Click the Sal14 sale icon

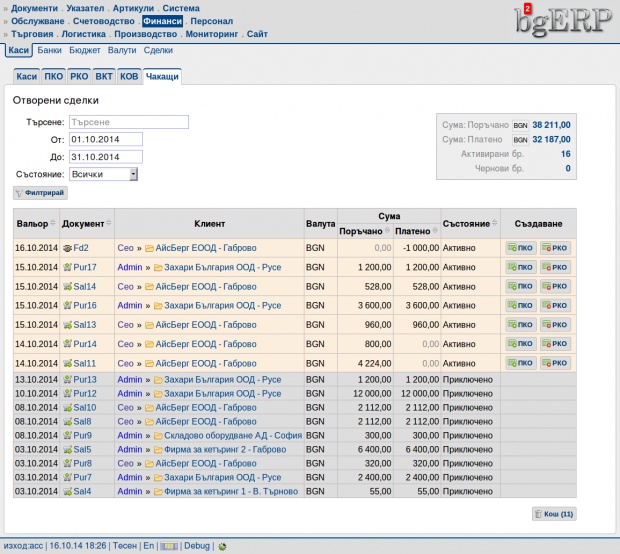[67, 287]
